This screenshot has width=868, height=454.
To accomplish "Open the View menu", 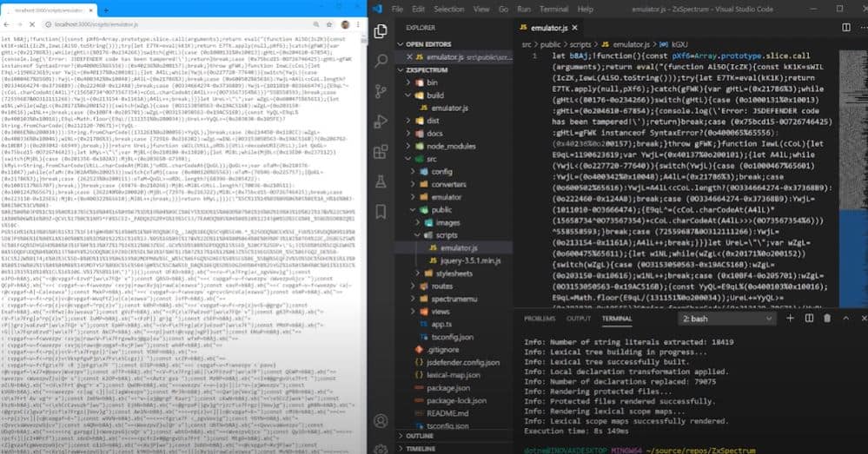I will 481,10.
